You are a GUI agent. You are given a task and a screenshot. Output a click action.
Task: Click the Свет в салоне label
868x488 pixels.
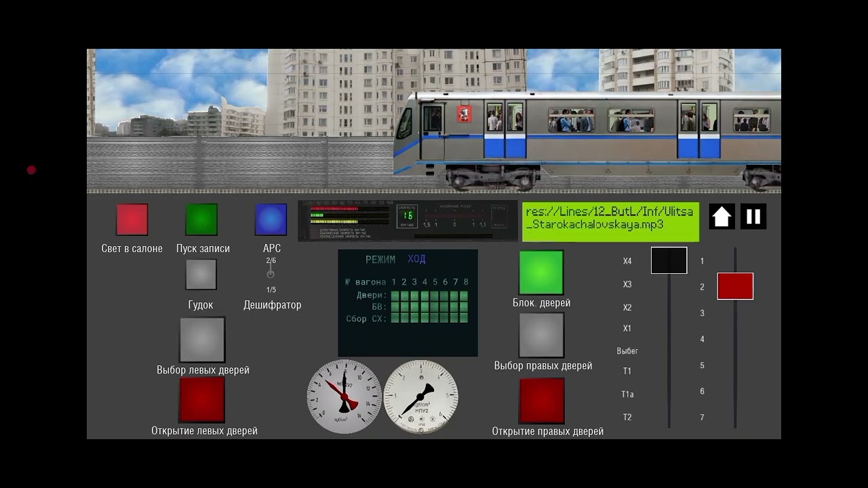(132, 249)
